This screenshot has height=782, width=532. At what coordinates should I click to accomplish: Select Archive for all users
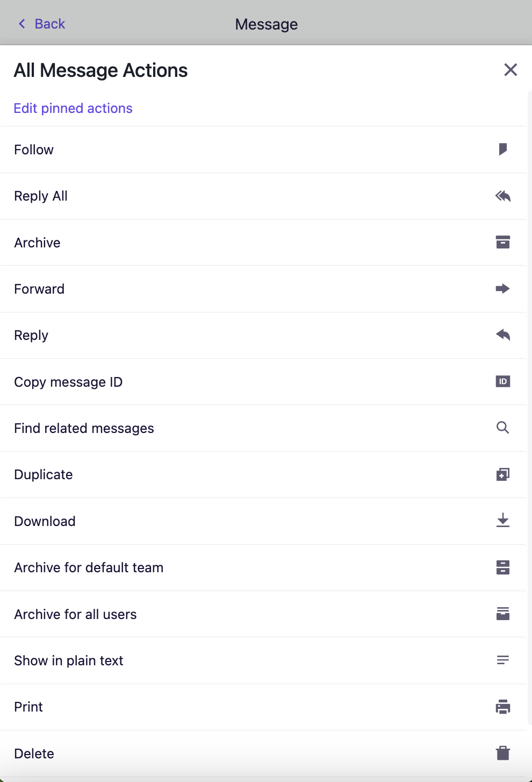coord(263,614)
